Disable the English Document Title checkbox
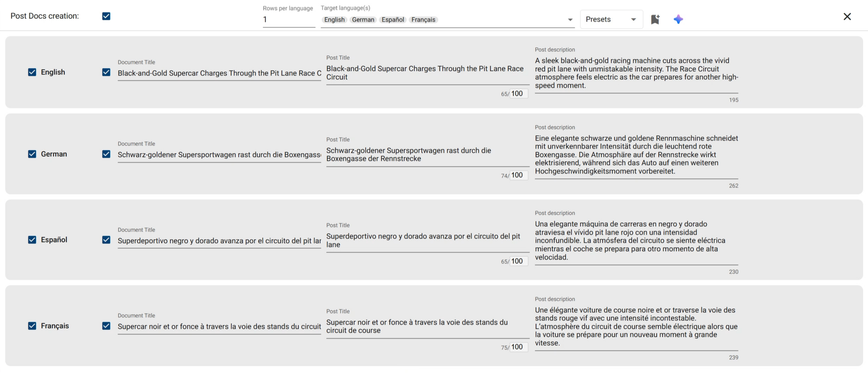The height and width of the screenshot is (373, 868). (106, 72)
